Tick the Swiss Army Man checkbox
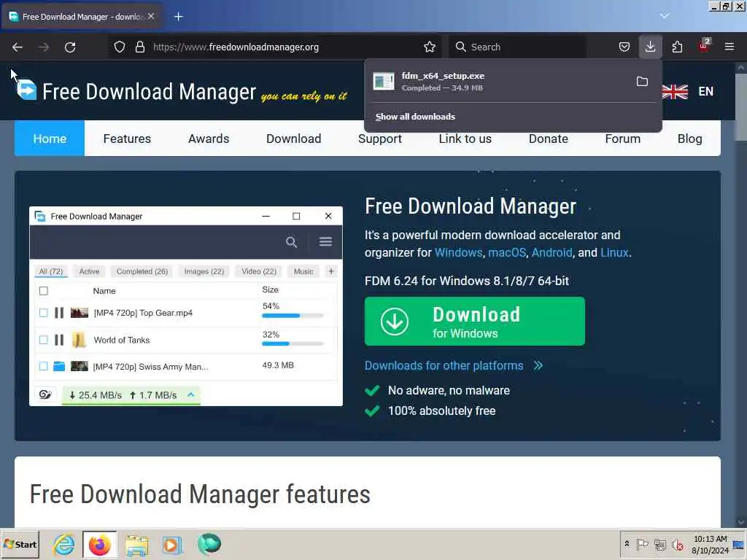Viewport: 747px width, 560px height. coord(43,366)
